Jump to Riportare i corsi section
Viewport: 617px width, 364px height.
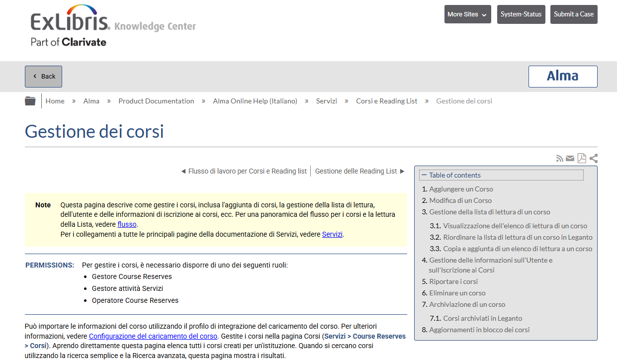453,281
